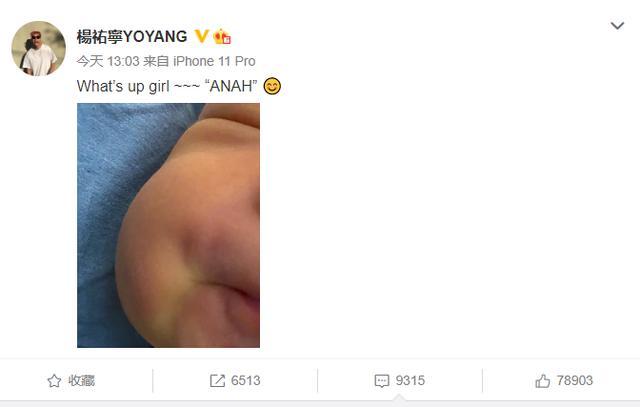Viewport: 640px width, 407px height.
Task: Enlarge the baby photo thumbnail
Action: click(x=169, y=225)
